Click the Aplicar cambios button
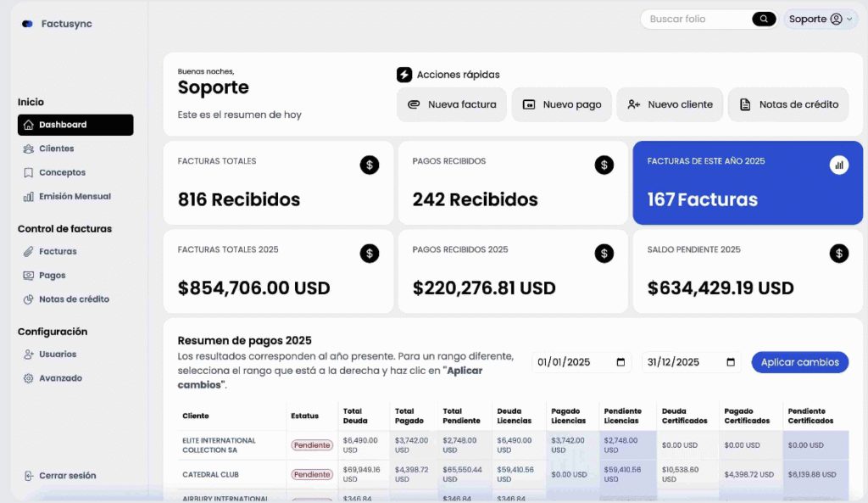868x503 pixels. tap(799, 362)
